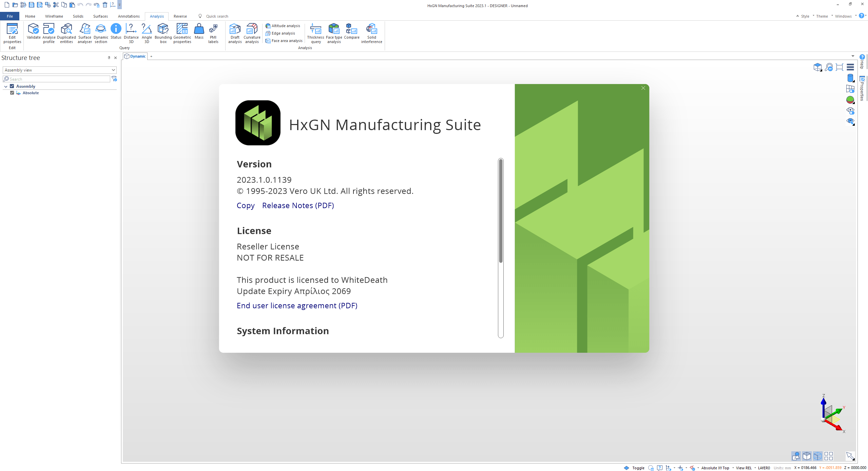Viewport: 868px width, 471px height.
Task: Select the Bounding box tool
Action: 163,33
